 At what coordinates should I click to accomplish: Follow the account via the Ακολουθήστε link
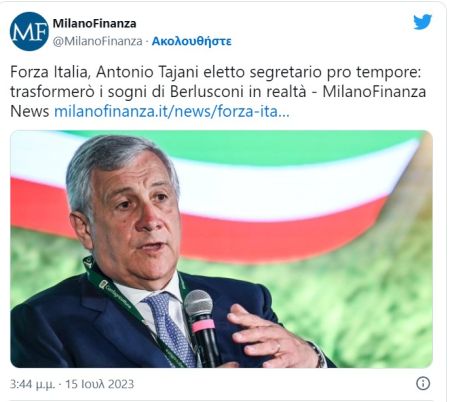point(192,41)
